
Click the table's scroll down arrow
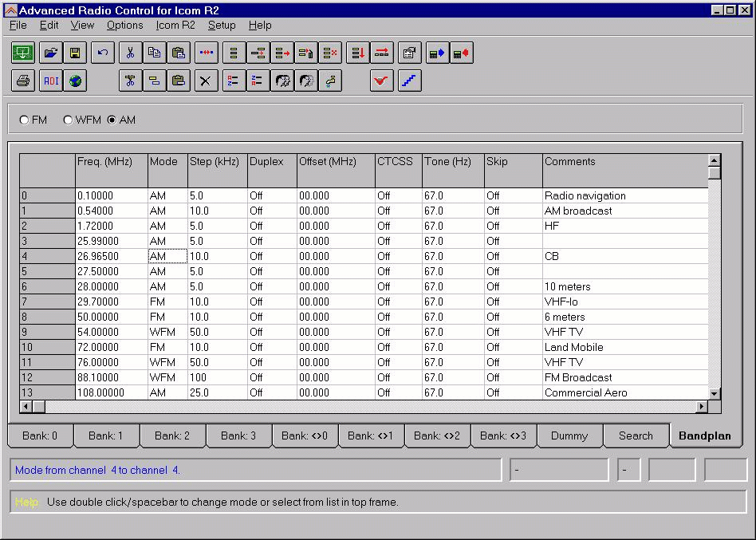point(714,393)
